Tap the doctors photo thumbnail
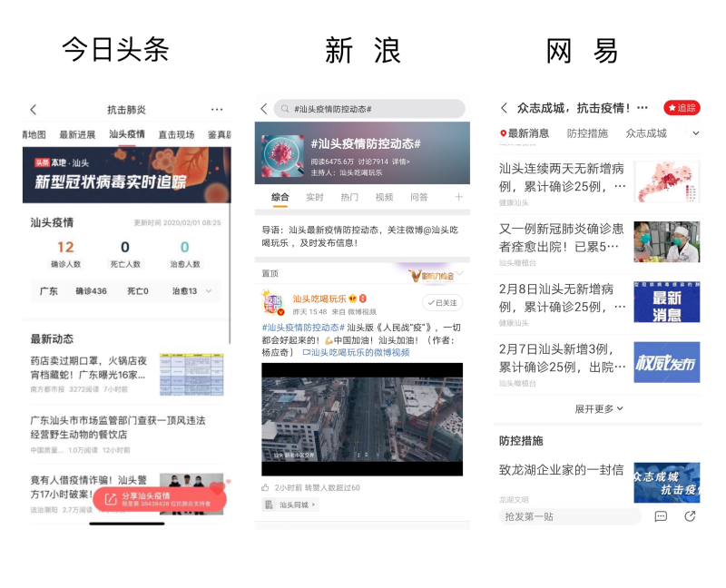Screen dimensions: 726x588 coord(667,241)
